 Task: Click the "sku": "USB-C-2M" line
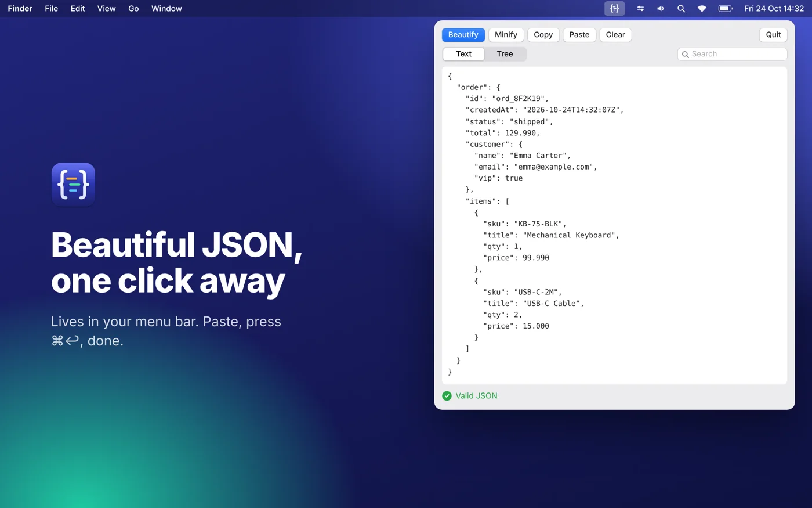(x=523, y=292)
